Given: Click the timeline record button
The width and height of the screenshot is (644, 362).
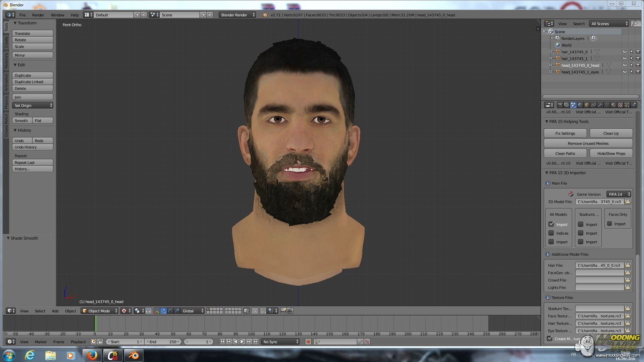Looking at the screenshot, I should pos(308,342).
